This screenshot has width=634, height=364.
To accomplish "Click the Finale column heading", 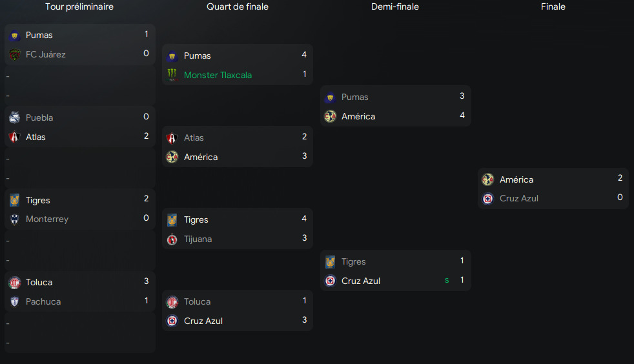I will point(553,6).
